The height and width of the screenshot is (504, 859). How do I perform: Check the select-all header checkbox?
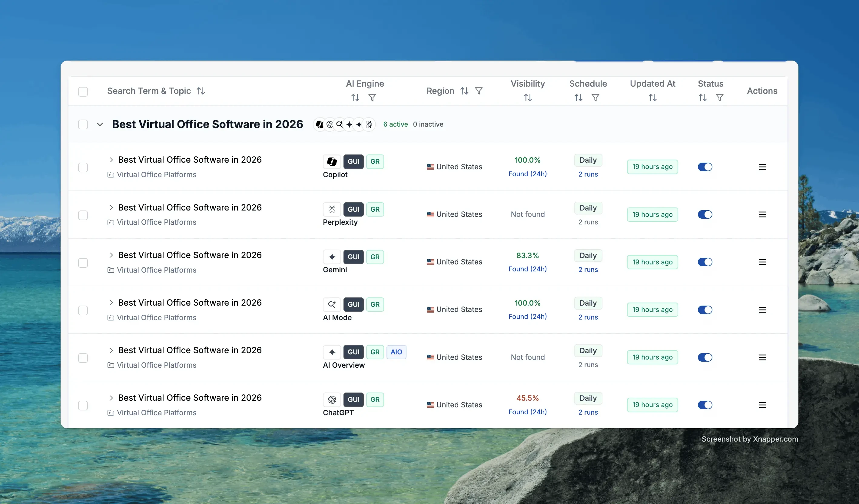pos(83,91)
